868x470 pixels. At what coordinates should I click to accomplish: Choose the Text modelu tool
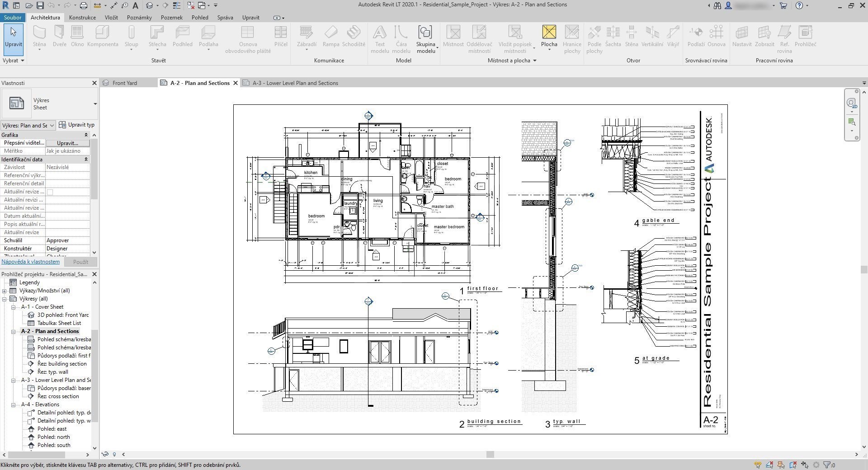pos(380,39)
